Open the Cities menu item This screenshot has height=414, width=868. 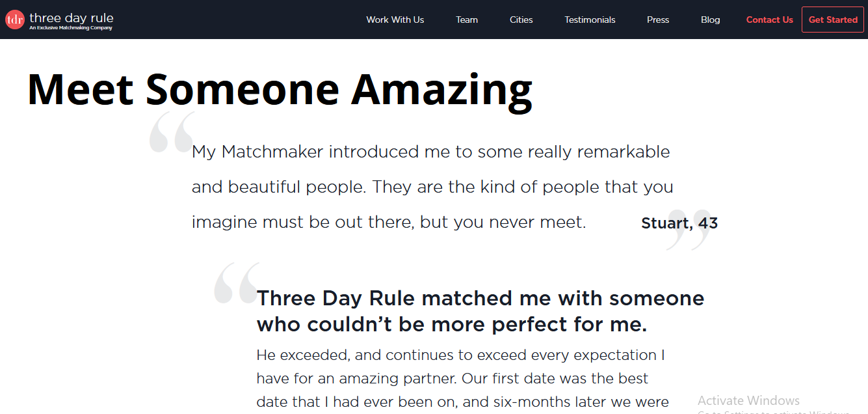point(521,20)
